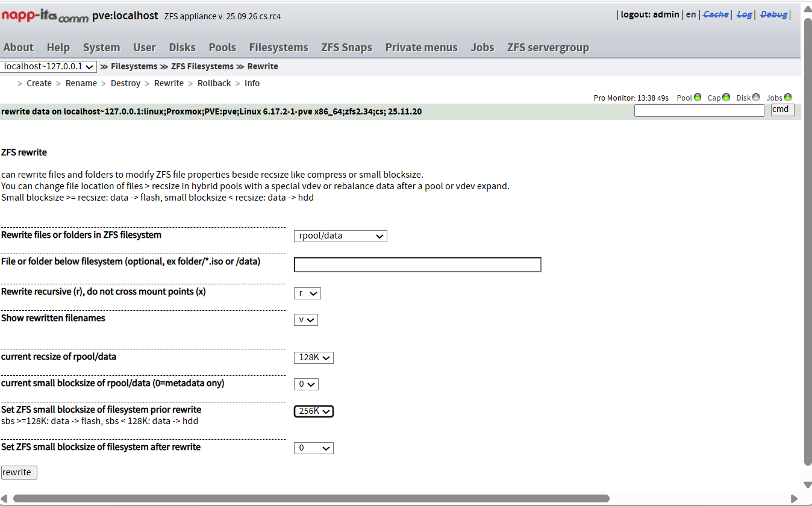Toggle the Debug link
812x506 pixels.
pyautogui.click(x=773, y=14)
